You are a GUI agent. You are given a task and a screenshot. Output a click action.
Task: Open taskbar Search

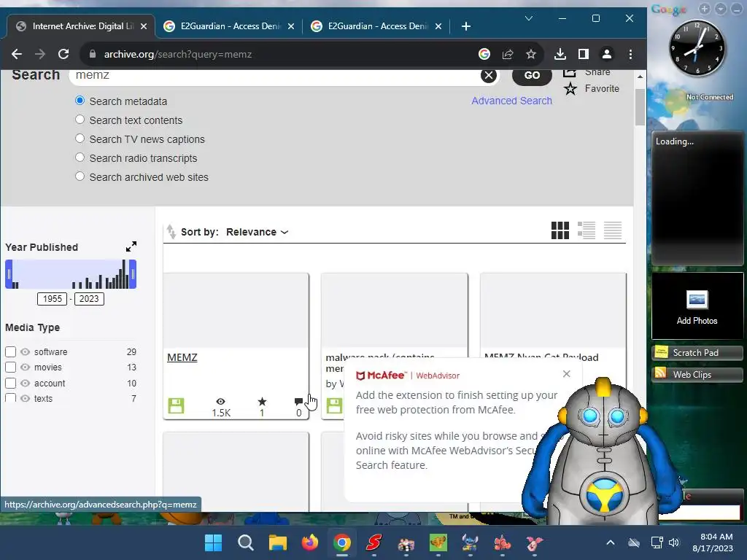click(245, 542)
